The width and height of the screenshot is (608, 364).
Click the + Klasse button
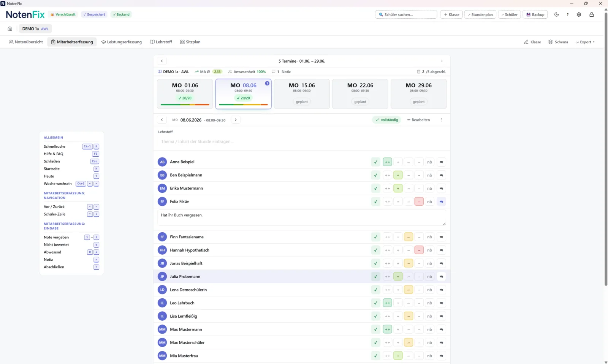tap(451, 14)
